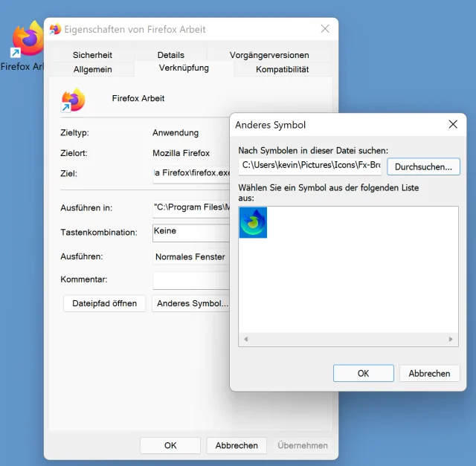Switch to the Allgemein tab

pyautogui.click(x=92, y=69)
